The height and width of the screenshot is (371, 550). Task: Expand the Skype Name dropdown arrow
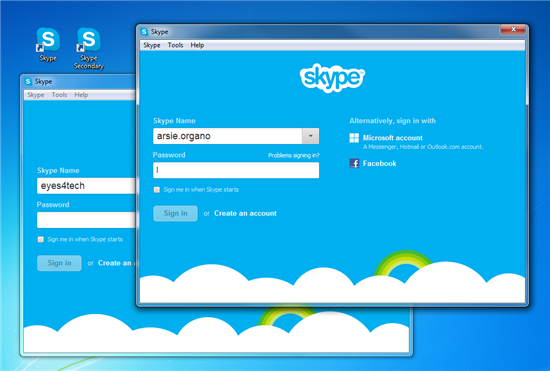pos(310,136)
